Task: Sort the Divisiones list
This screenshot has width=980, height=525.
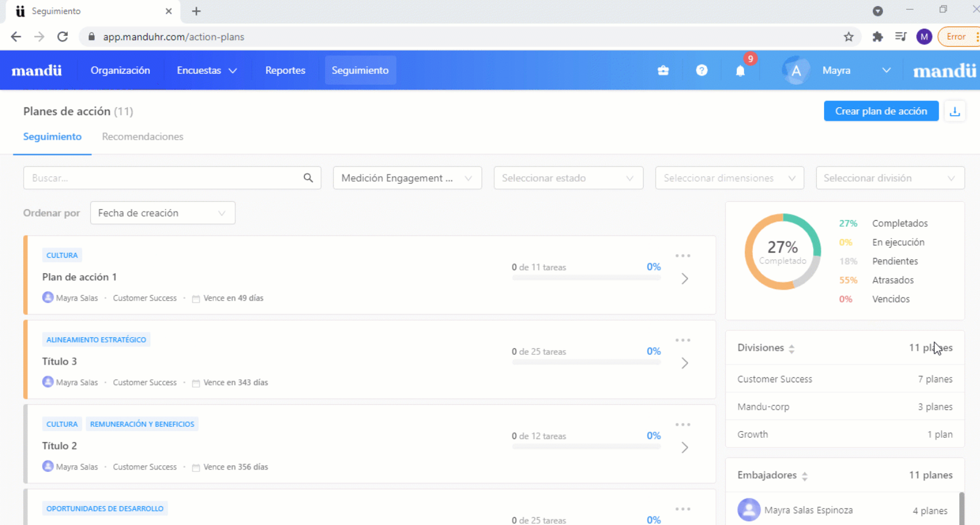Action: 792,349
